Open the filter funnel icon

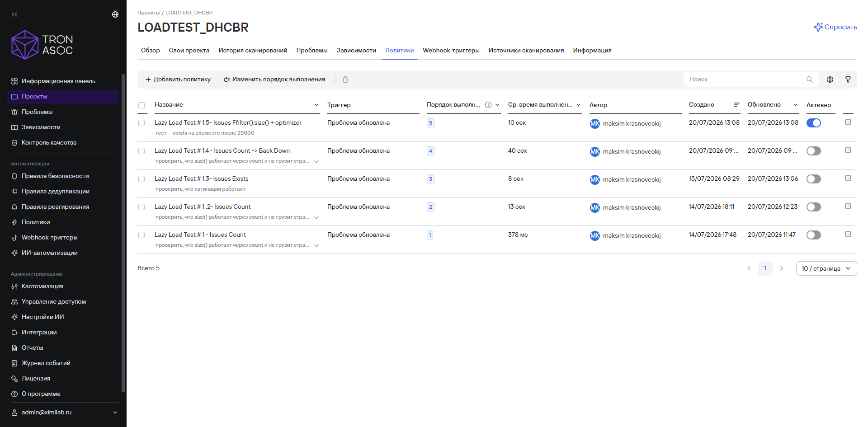click(848, 80)
